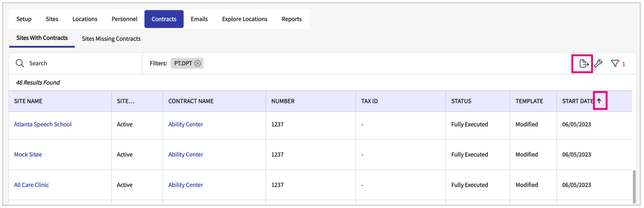644x208 pixels.
Task: Open the funnel filter icon
Action: (615, 64)
